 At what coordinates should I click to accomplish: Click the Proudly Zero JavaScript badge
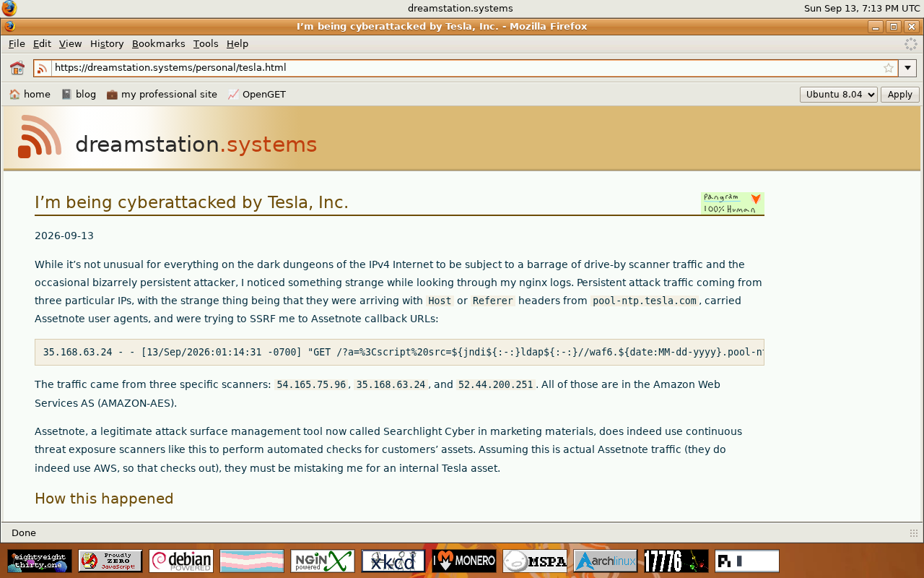coord(110,561)
